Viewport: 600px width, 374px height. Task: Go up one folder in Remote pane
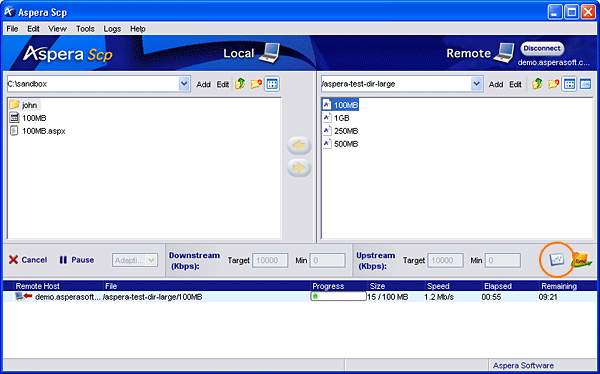pyautogui.click(x=537, y=84)
